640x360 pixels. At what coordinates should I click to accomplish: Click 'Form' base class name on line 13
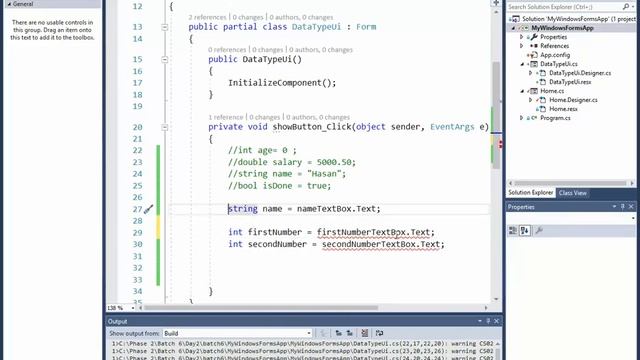tap(366, 27)
